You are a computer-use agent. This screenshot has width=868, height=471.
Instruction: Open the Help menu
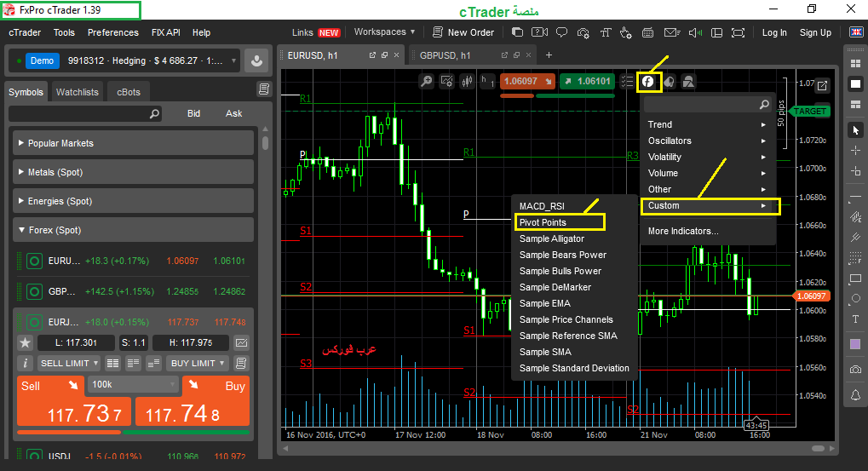tap(202, 32)
